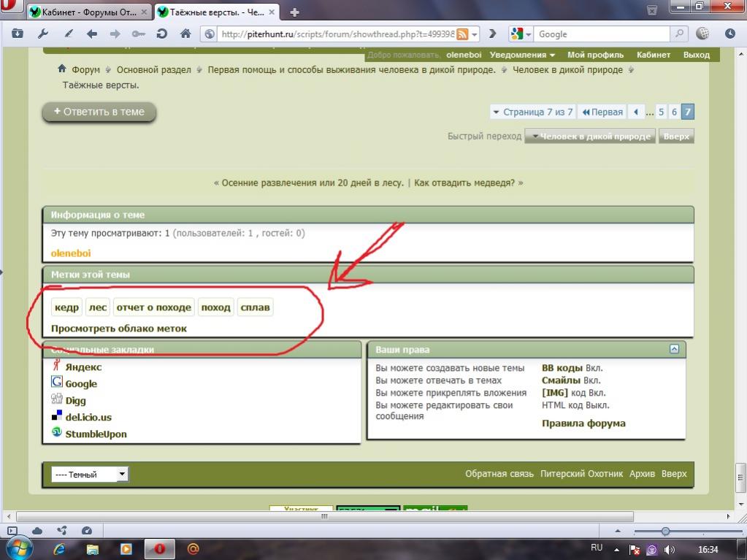747x560 pixels.
Task: Open closed tabs trash icon
Action: [x=652, y=10]
